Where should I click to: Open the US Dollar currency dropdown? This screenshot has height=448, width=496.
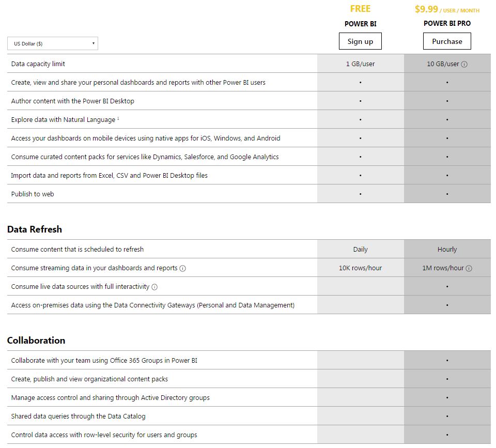53,43
